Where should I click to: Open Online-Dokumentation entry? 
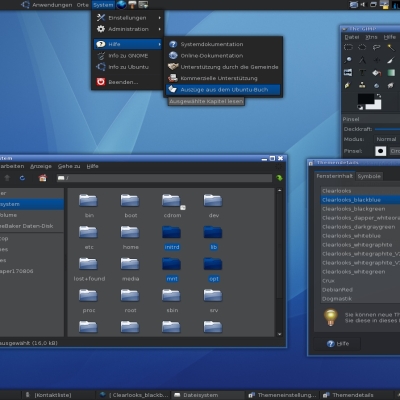[x=223, y=56]
